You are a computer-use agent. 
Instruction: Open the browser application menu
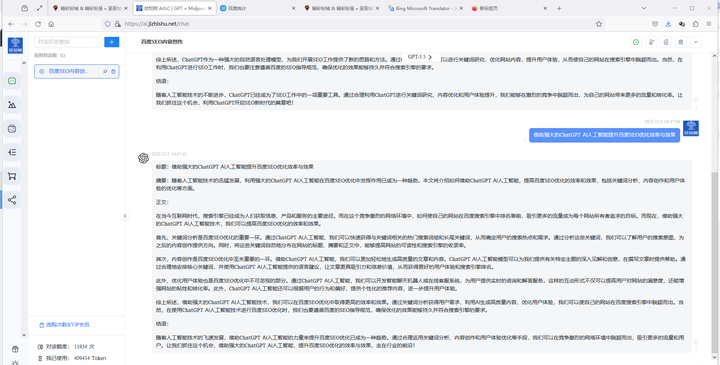(x=710, y=24)
